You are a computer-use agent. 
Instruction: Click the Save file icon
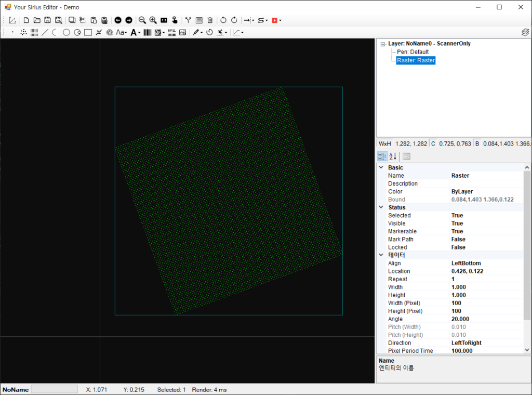click(x=47, y=20)
